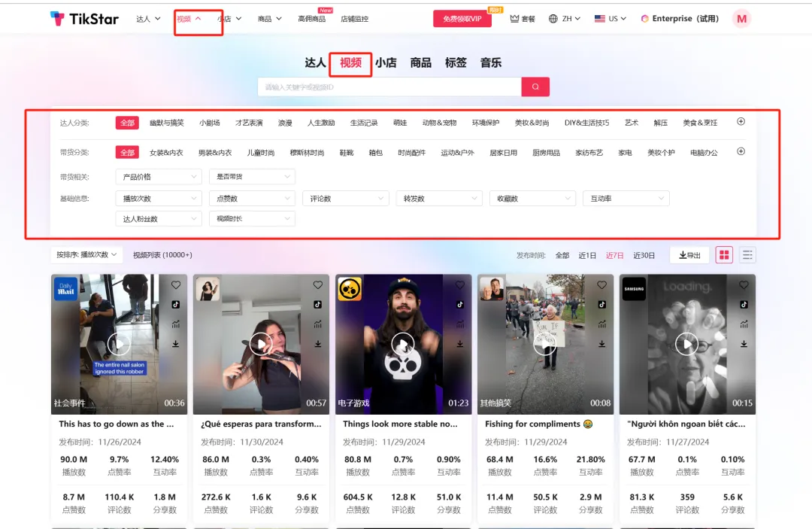View analytics chart for Daily Mail video
The image size is (812, 529).
[175, 324]
